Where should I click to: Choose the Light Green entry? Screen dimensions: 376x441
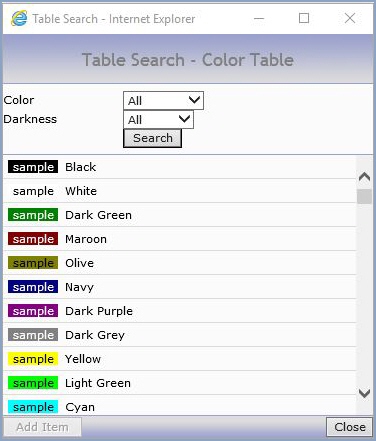[x=180, y=383]
